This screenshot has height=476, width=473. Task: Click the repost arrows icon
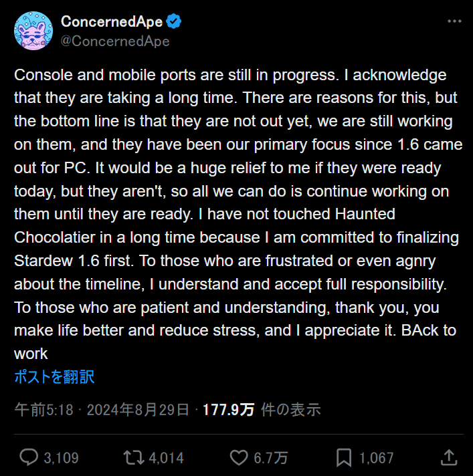tap(134, 457)
